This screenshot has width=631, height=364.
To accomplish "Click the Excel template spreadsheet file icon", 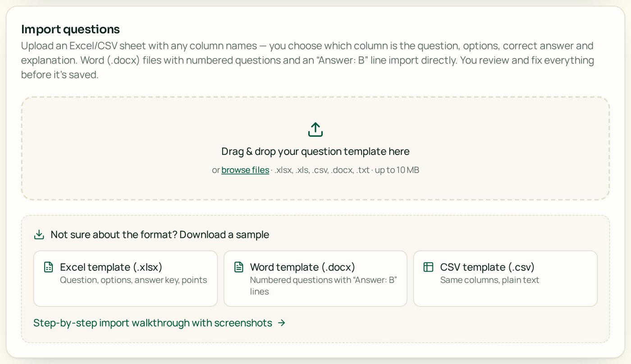I will pyautogui.click(x=48, y=267).
